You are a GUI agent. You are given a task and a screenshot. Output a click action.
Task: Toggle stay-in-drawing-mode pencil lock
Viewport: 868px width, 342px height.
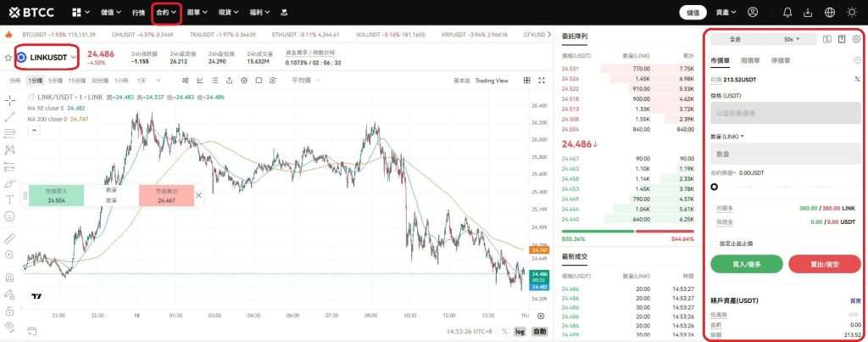[10, 294]
